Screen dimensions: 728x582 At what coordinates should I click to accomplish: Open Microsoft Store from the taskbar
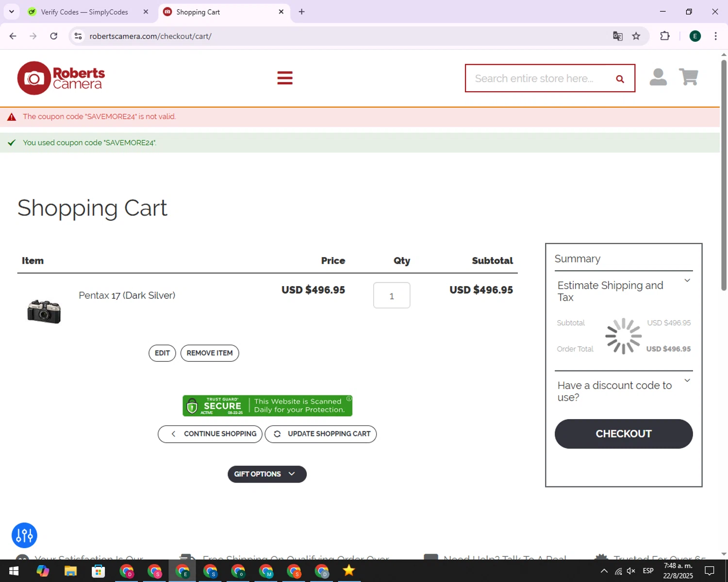pos(99,571)
